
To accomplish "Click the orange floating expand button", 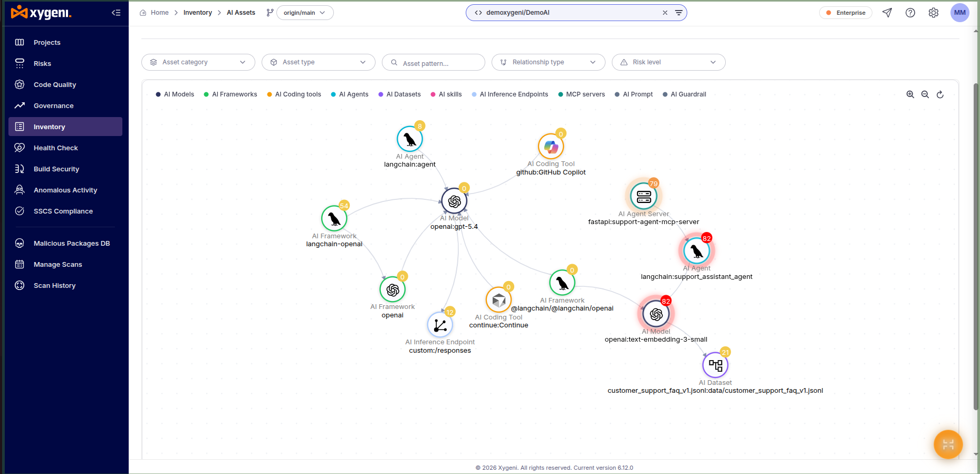I will coord(948,444).
